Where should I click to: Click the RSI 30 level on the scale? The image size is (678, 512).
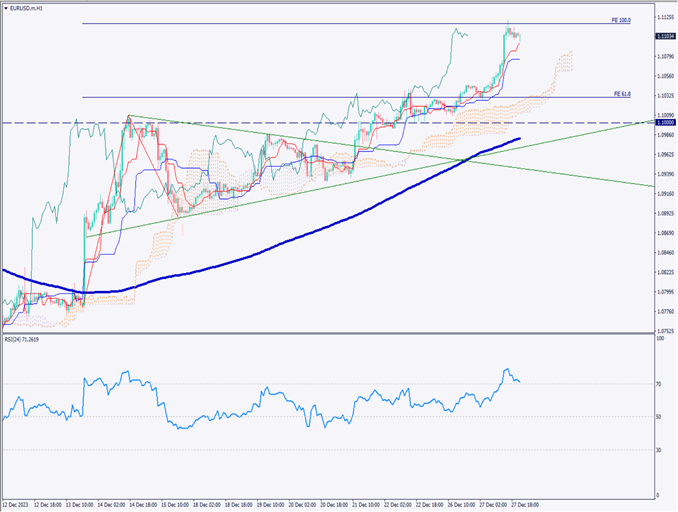659,450
